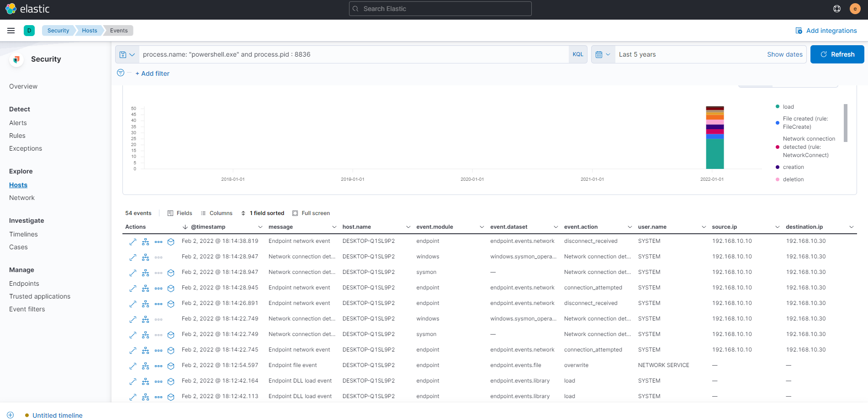Click the Refresh button

click(837, 54)
